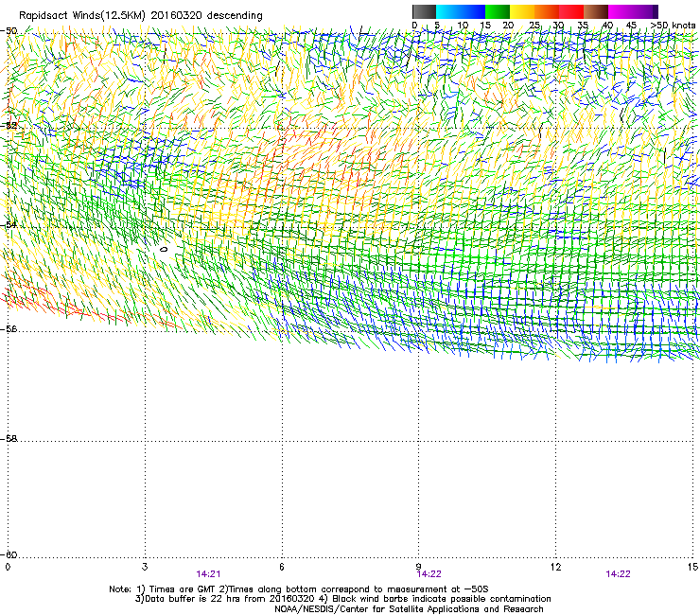
Task: Click the gray 0-5 knots color segment
Action: point(424,11)
